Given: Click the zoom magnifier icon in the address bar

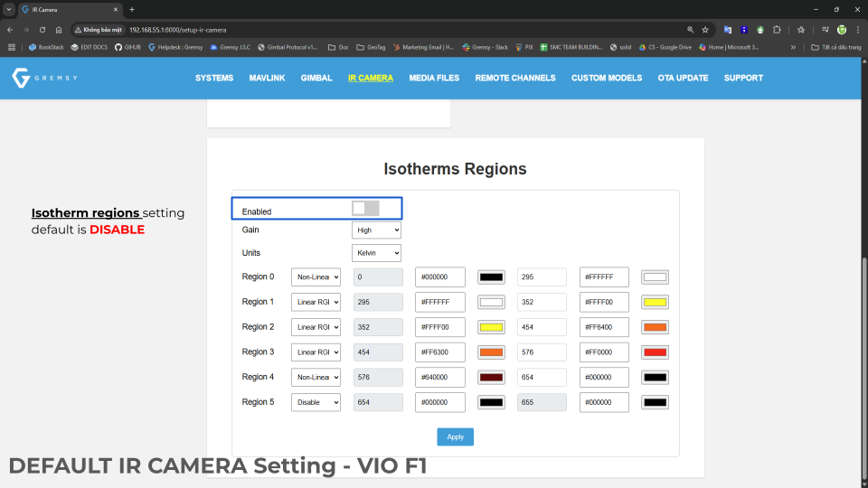Looking at the screenshot, I should (x=691, y=29).
